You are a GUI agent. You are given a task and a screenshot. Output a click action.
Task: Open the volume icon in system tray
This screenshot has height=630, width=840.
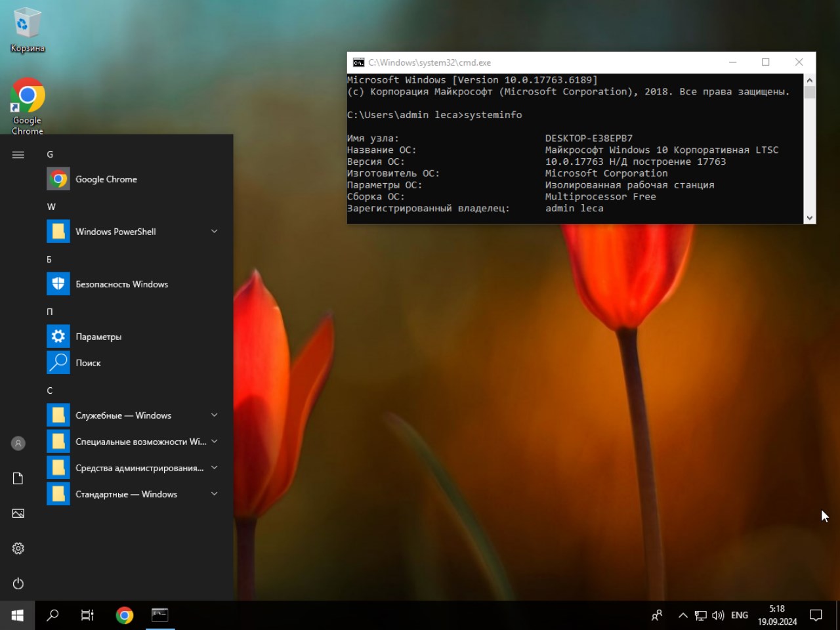(x=718, y=616)
